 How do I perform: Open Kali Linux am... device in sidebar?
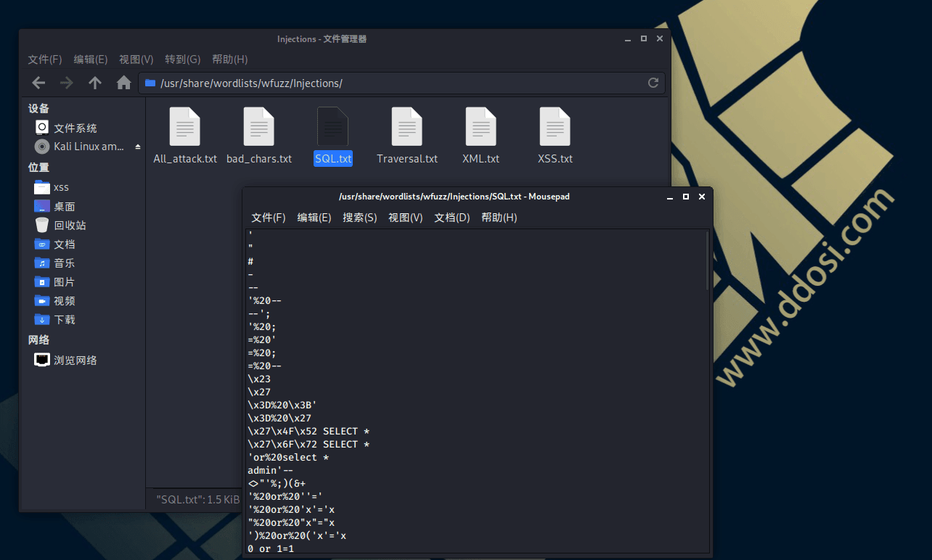pos(80,147)
